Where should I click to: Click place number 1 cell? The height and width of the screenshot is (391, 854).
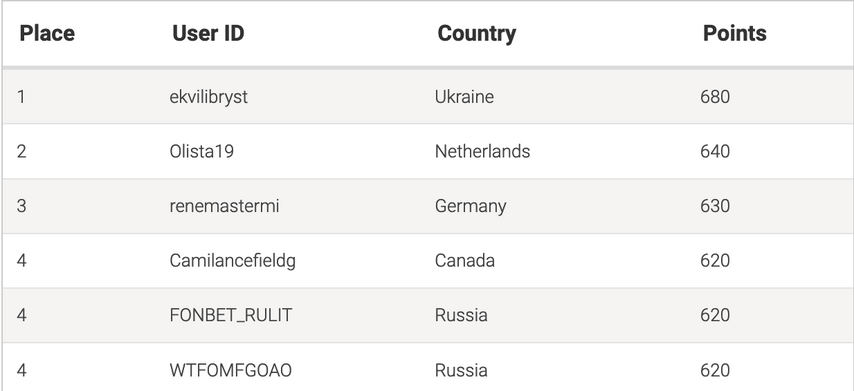(21, 97)
